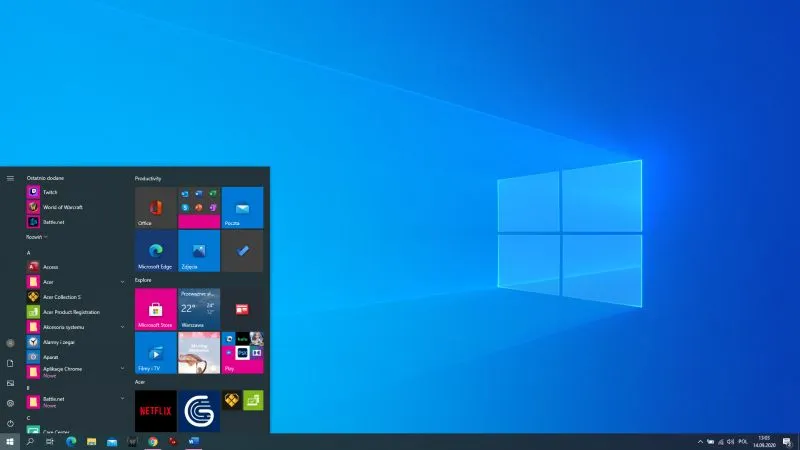Image resolution: width=800 pixels, height=450 pixels.
Task: Open Documents from the Start sidebar
Action: [10, 363]
